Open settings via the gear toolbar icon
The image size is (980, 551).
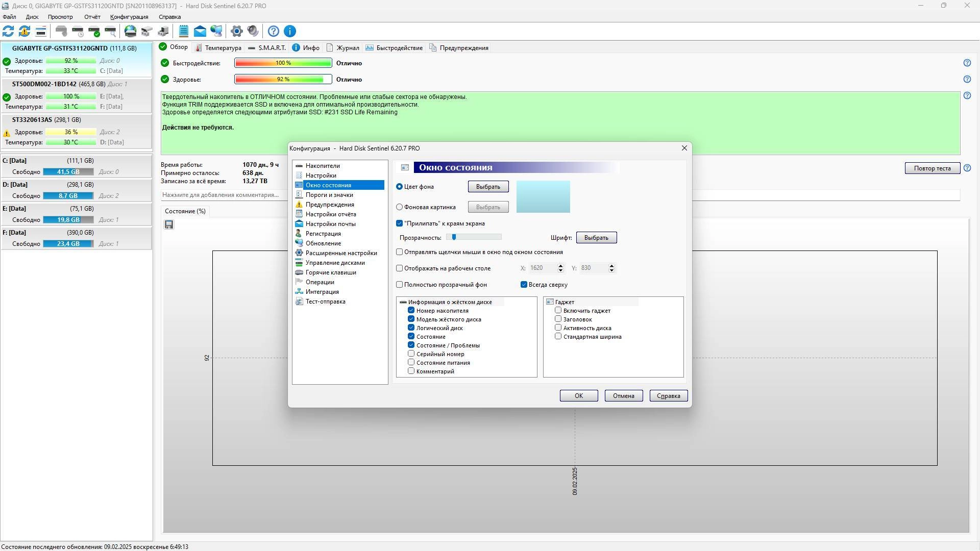(x=236, y=31)
